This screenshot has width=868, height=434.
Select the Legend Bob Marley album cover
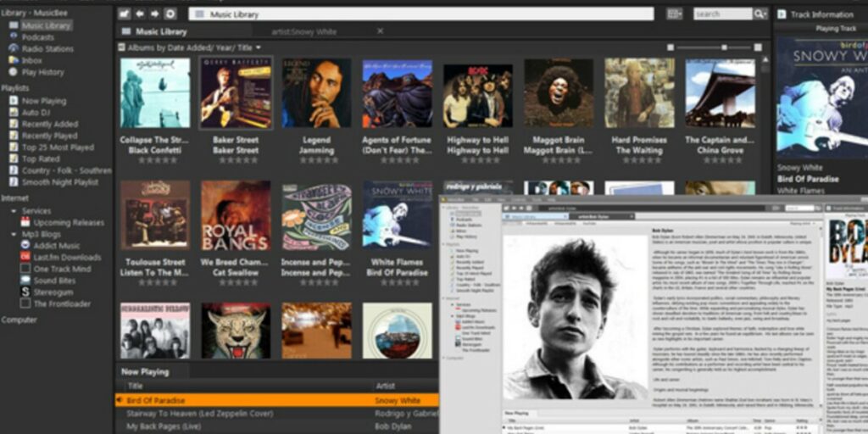pyautogui.click(x=317, y=93)
